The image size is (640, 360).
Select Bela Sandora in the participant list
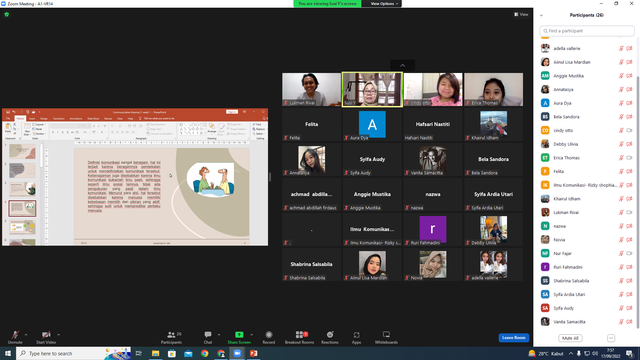[x=587, y=117]
